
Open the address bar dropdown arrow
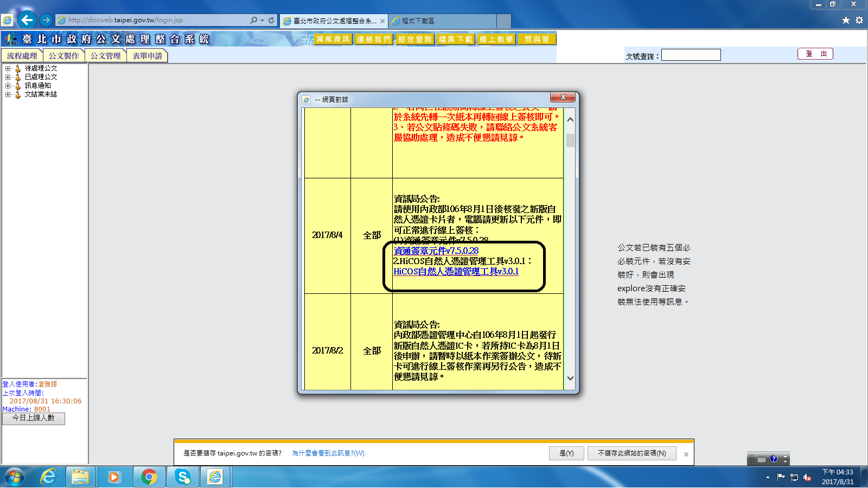(263, 20)
